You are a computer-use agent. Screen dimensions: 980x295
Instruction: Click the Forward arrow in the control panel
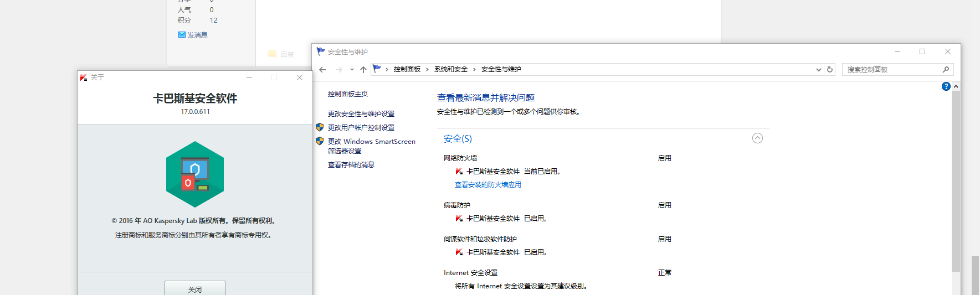coord(338,70)
